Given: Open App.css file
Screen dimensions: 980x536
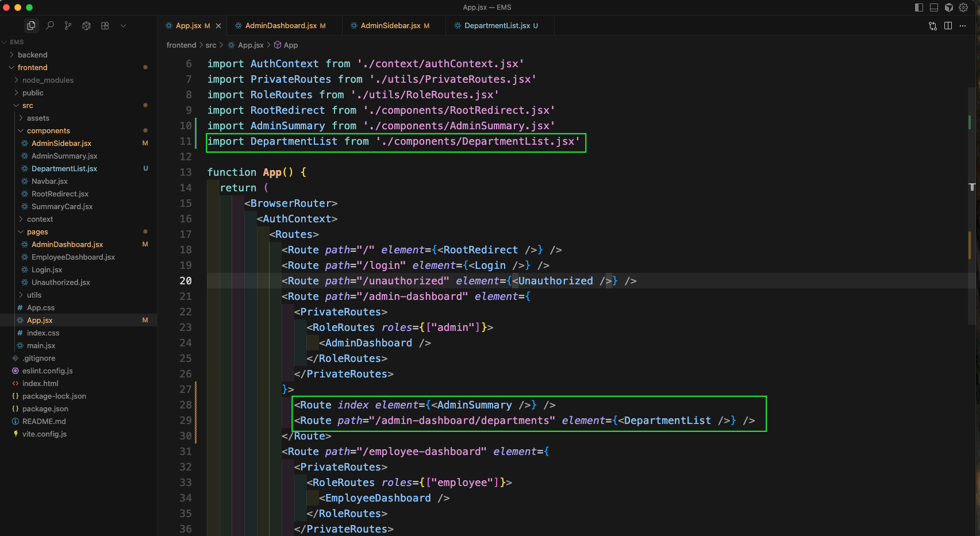Looking at the screenshot, I should tap(78, 307).
